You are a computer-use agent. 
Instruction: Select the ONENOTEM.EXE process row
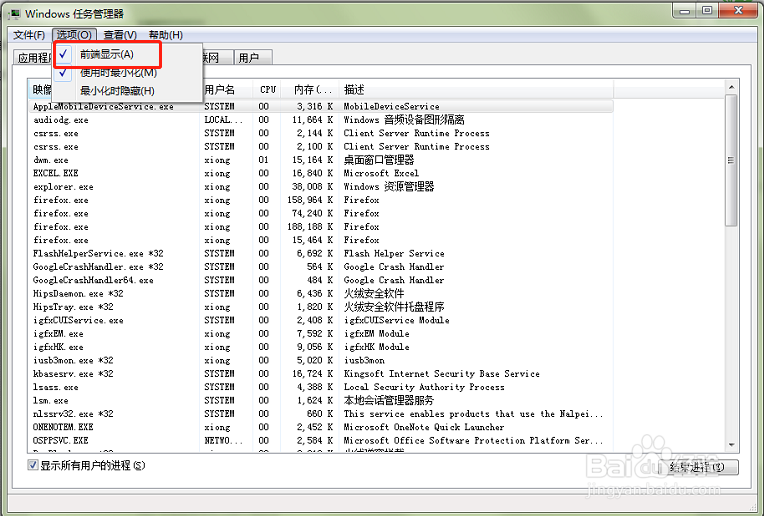(321, 427)
